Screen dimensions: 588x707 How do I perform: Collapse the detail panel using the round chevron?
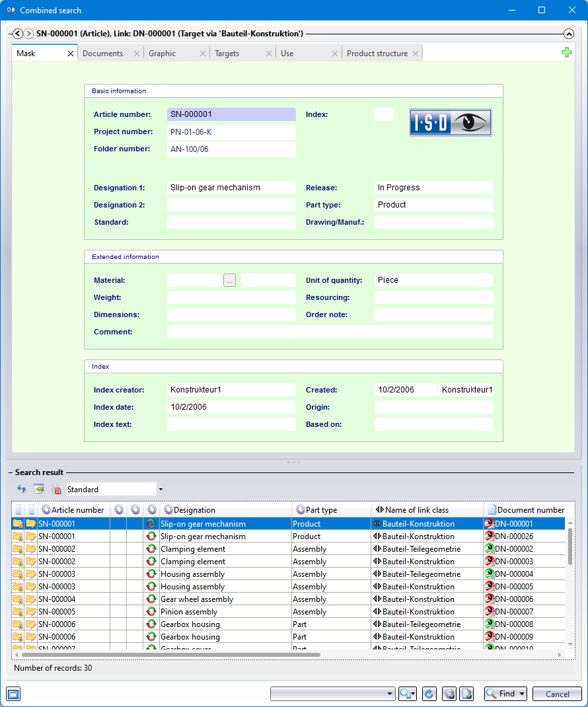point(569,34)
